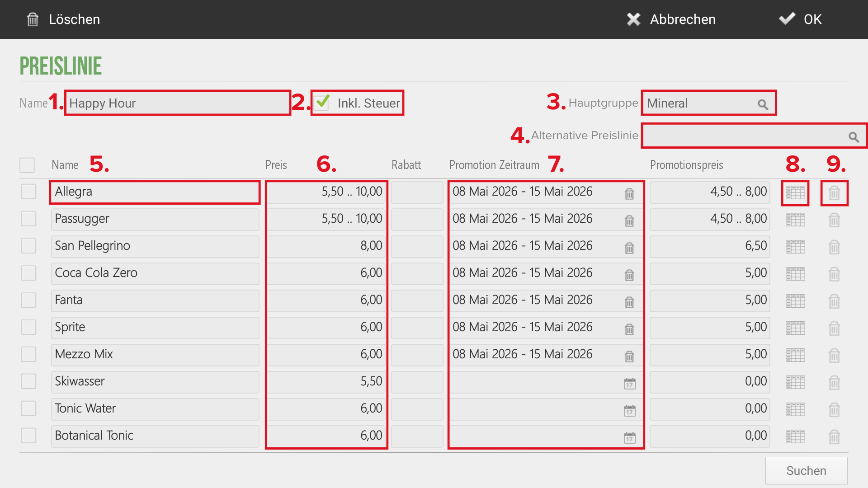868x488 pixels.
Task: Tick the checkbox for Botanical Tonic
Action: click(x=28, y=436)
